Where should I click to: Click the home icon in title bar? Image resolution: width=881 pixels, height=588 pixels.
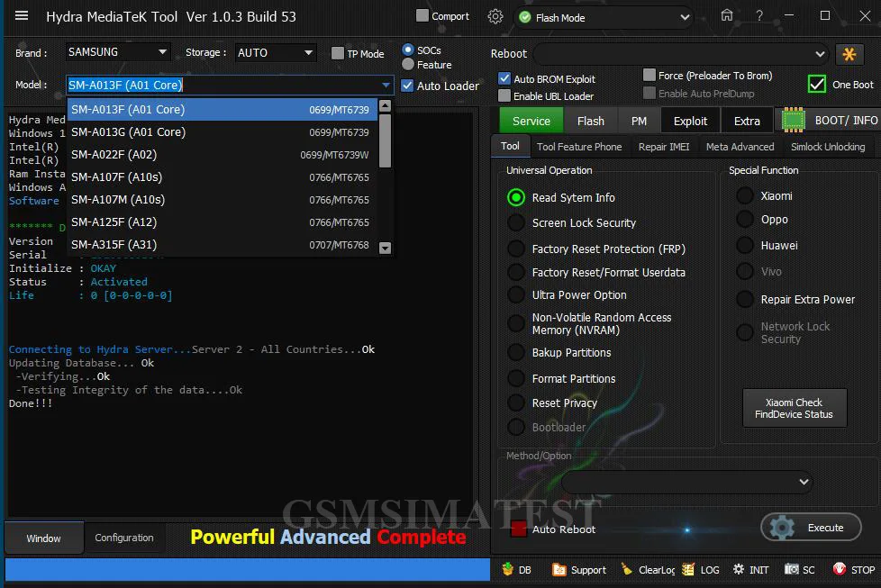coord(726,15)
